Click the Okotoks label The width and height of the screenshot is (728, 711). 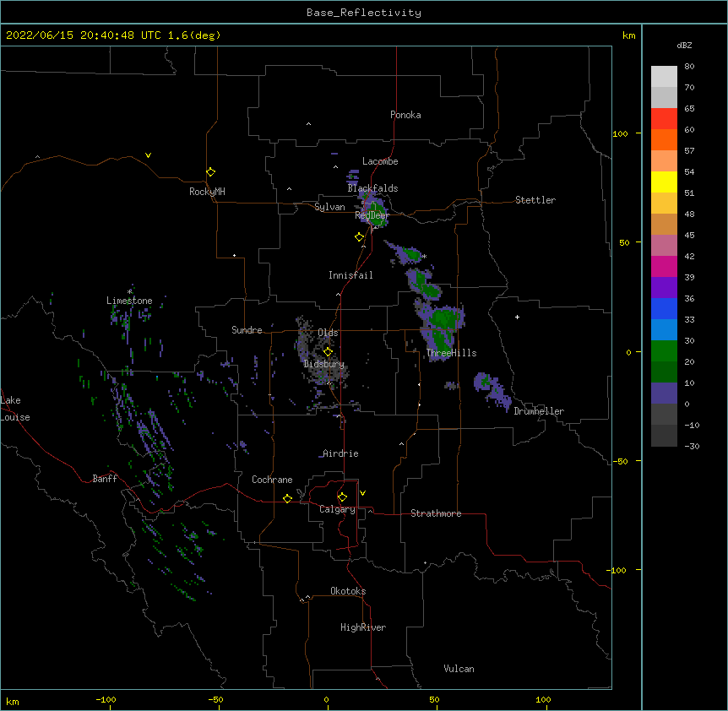[x=348, y=591]
